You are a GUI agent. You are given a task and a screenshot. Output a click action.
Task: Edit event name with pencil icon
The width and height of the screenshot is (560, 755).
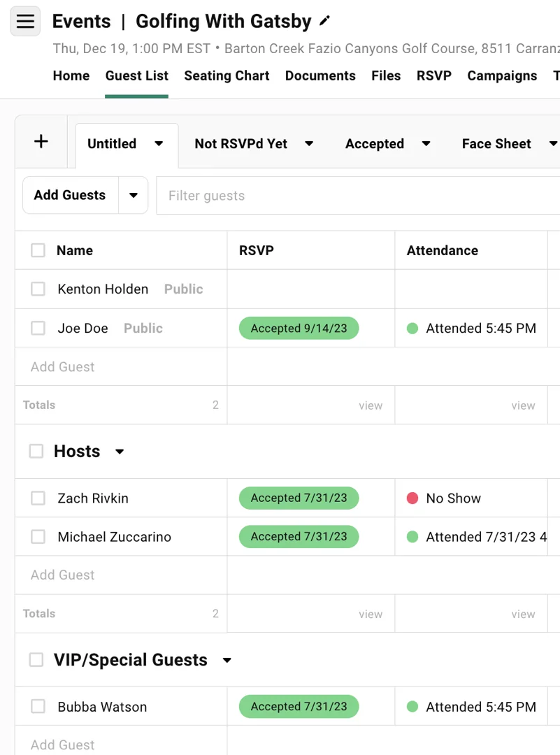click(x=324, y=21)
